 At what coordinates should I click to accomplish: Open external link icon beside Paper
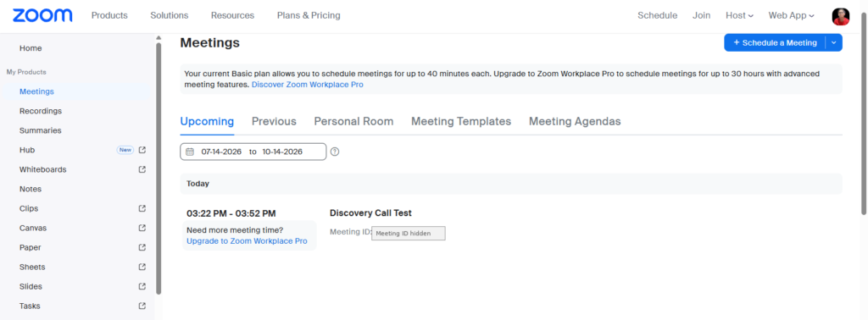pos(142,247)
